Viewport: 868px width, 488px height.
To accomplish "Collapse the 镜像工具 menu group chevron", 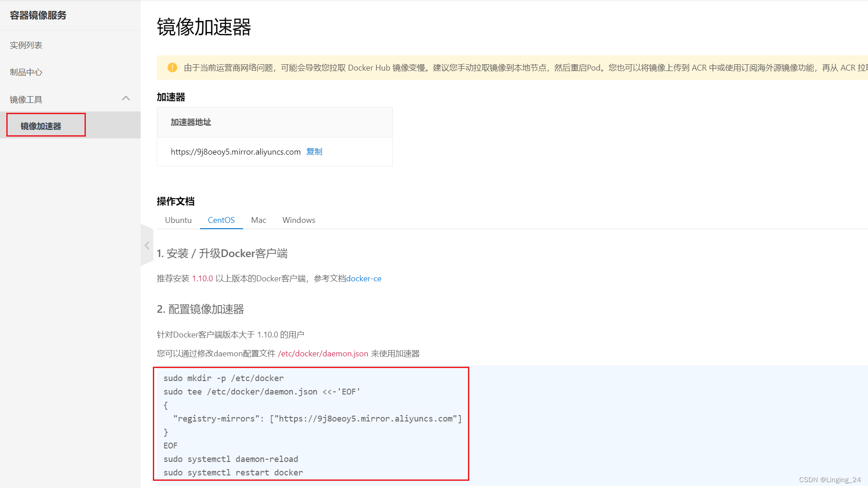I will [x=126, y=98].
